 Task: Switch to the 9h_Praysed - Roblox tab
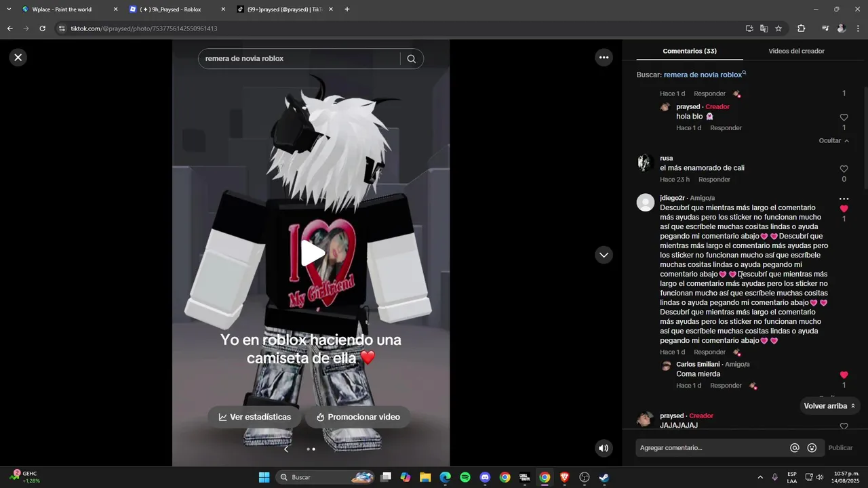(x=177, y=9)
